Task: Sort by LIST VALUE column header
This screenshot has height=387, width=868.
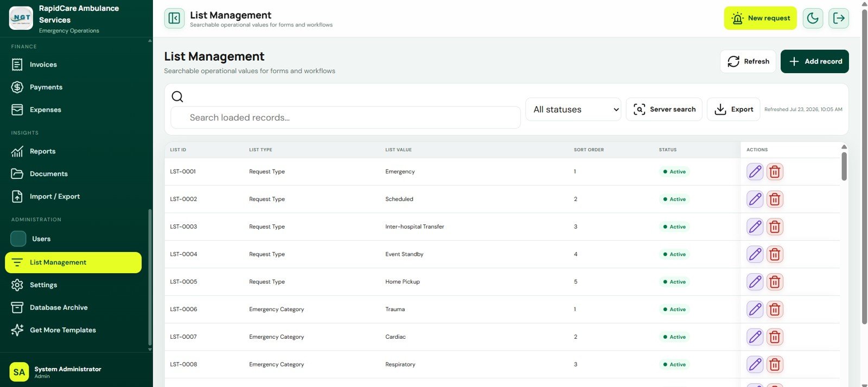Action: (398, 150)
